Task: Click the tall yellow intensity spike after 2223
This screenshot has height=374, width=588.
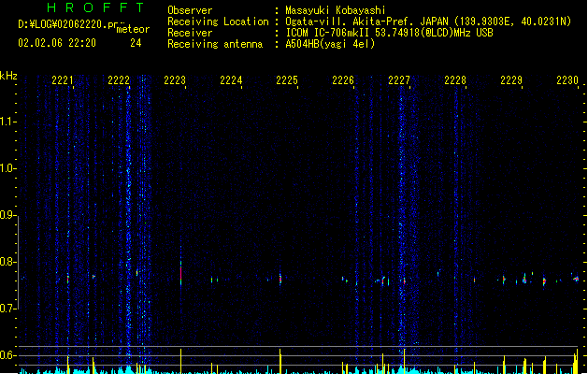Action: tap(180, 361)
